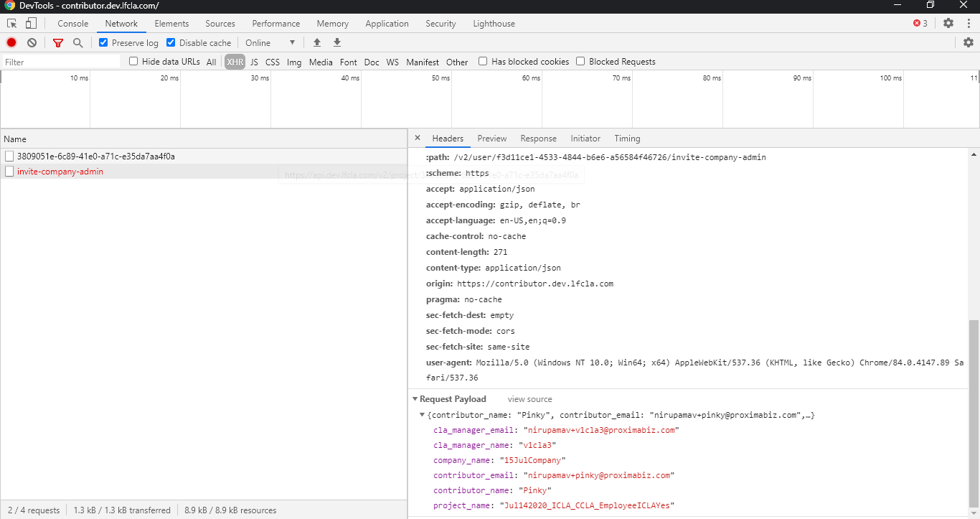
Task: Click the content-length header value 271
Action: pyautogui.click(x=501, y=252)
